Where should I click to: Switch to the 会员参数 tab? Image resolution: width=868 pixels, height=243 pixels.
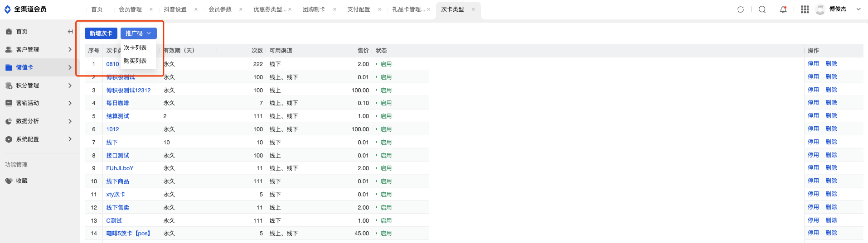pyautogui.click(x=220, y=10)
